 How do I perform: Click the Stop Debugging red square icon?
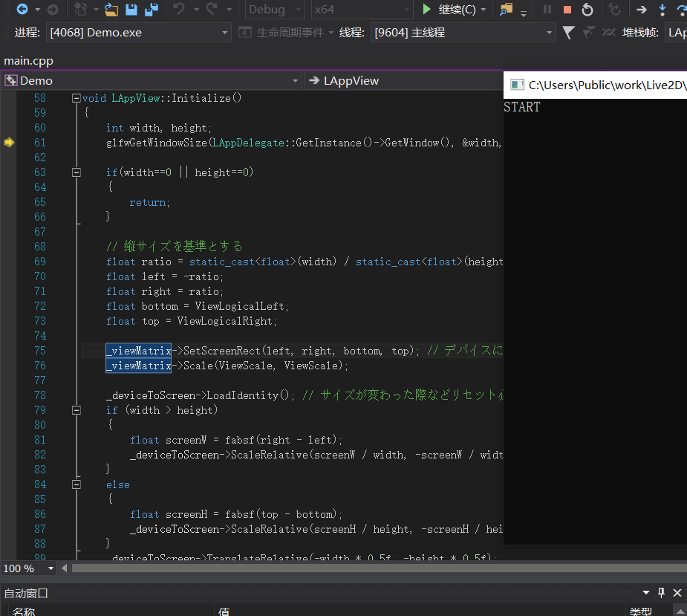click(x=567, y=10)
